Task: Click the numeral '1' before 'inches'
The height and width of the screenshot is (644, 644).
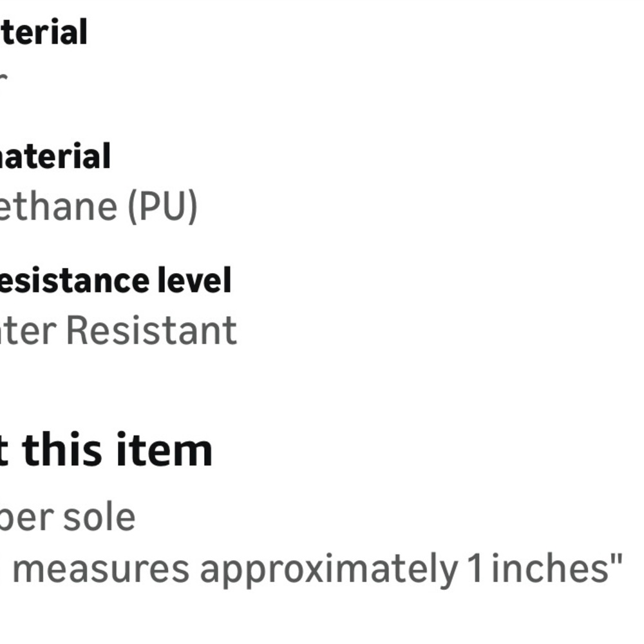Action: pyautogui.click(x=475, y=568)
